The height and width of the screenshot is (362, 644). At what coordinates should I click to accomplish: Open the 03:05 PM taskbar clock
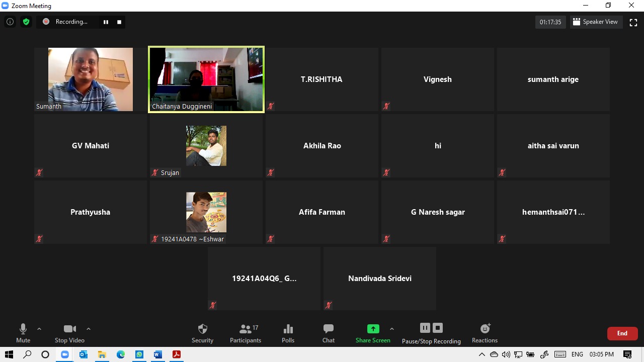(601, 354)
